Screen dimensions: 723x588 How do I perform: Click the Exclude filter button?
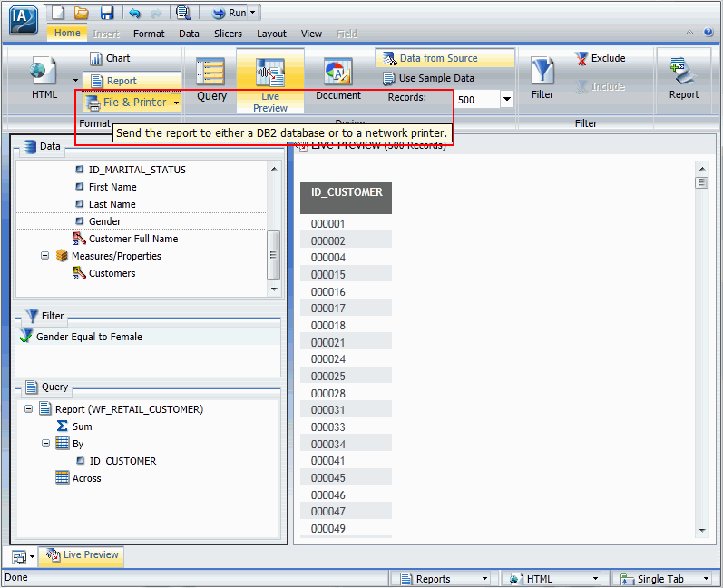point(600,59)
